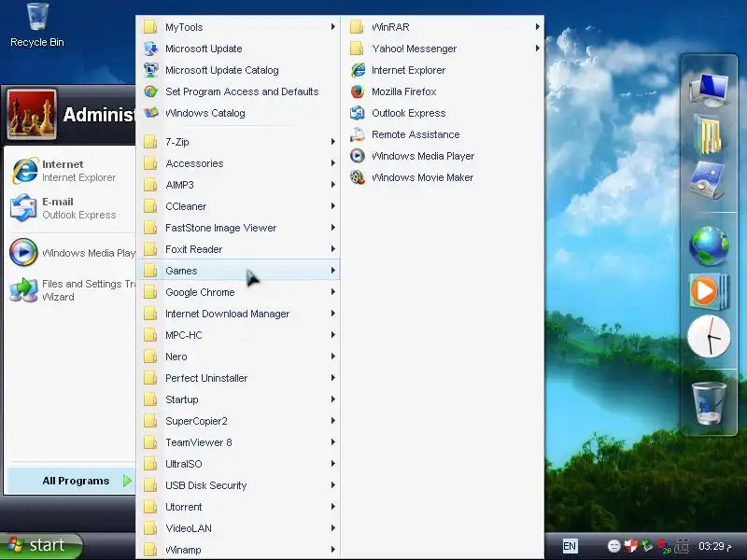Open the Internet Download Manager entry
Image resolution: width=747 pixels, height=560 pixels.
point(238,314)
